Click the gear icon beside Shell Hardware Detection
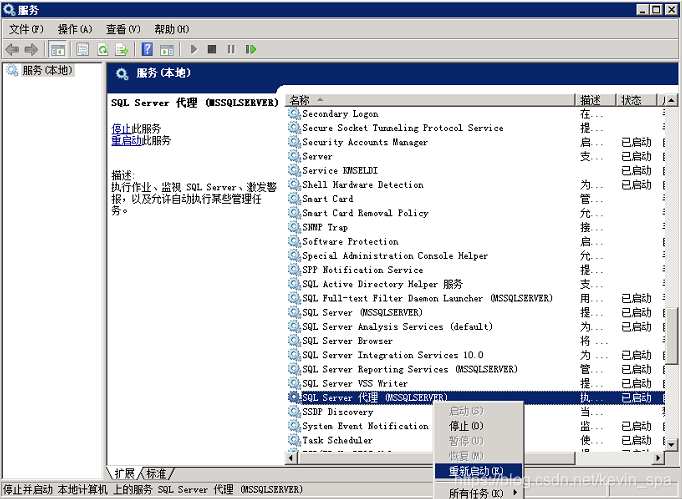This screenshot has height=499, width=682. pos(294,184)
